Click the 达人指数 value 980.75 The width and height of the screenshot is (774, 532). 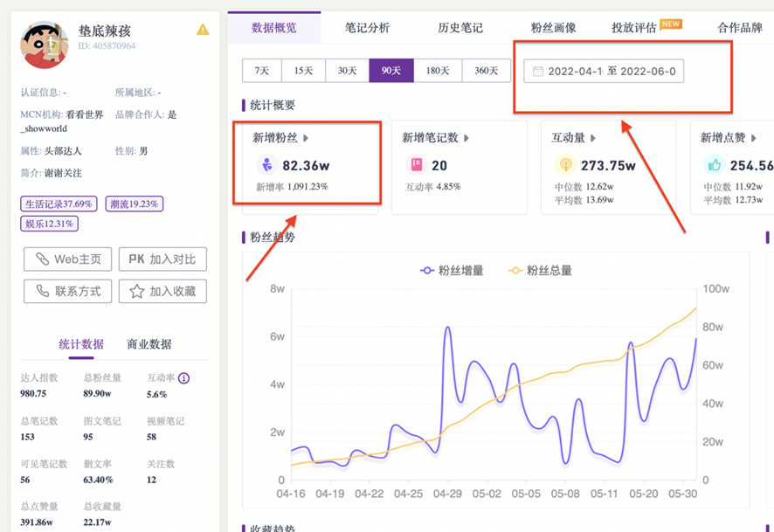[x=33, y=394]
